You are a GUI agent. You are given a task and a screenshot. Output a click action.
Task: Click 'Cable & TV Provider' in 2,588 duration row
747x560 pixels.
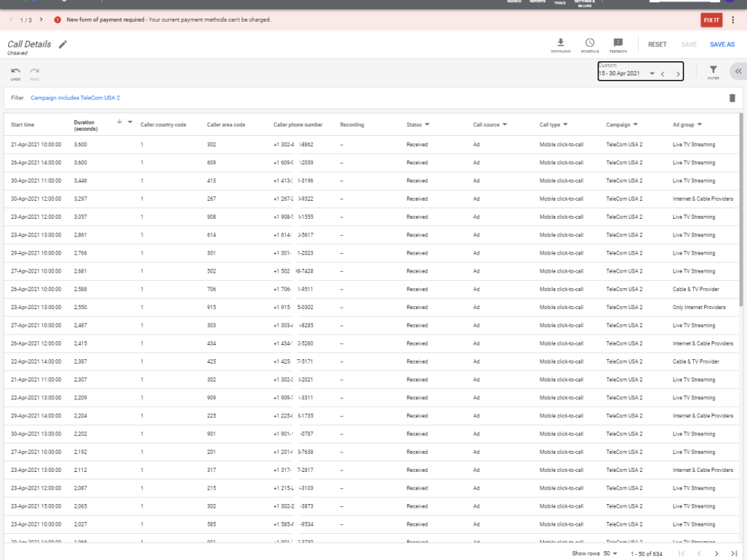pos(695,289)
